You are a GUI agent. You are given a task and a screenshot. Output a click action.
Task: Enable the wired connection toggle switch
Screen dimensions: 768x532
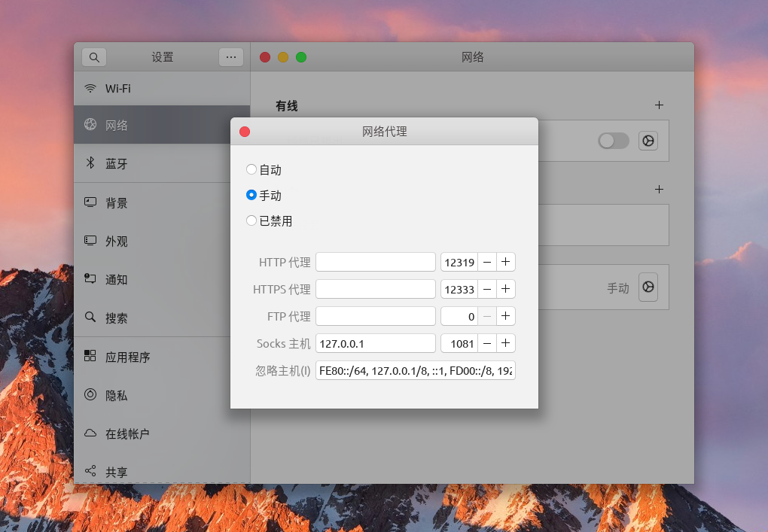pyautogui.click(x=613, y=141)
